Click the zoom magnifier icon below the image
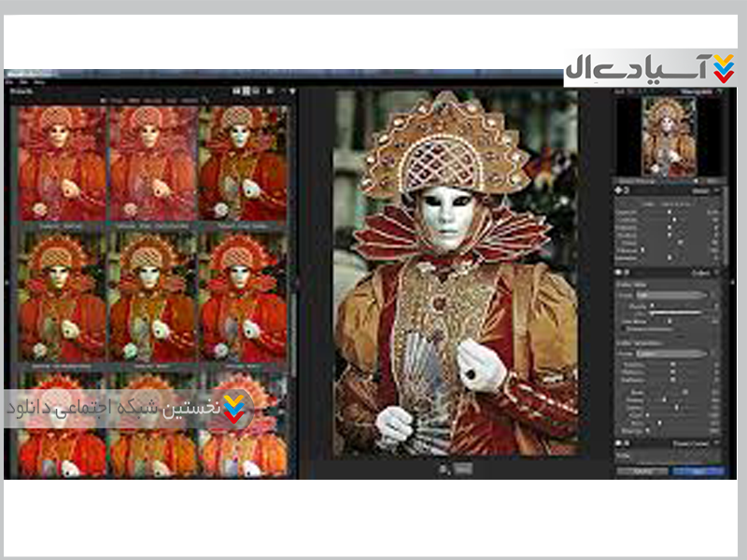Image resolution: width=747 pixels, height=560 pixels. [445, 469]
